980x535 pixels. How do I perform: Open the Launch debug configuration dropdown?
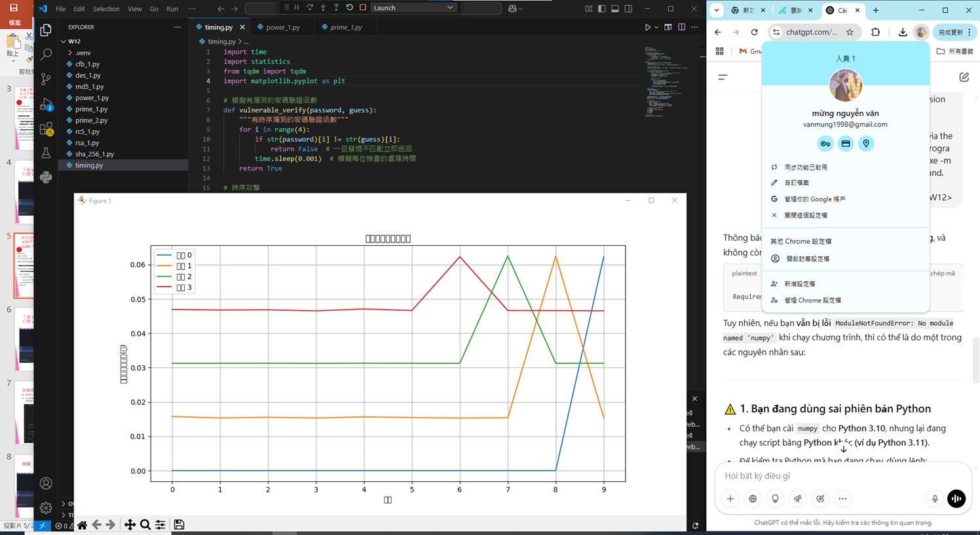(413, 8)
